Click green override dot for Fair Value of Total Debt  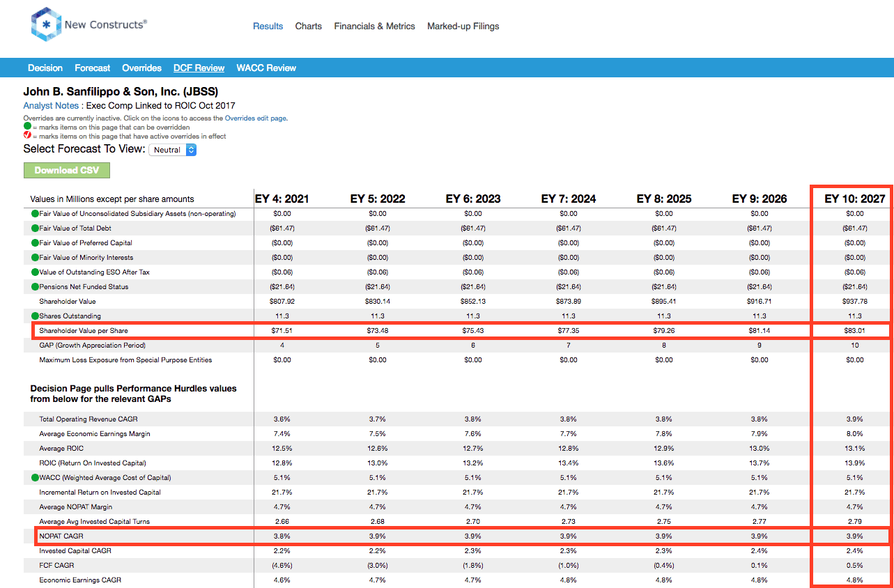pyautogui.click(x=35, y=229)
